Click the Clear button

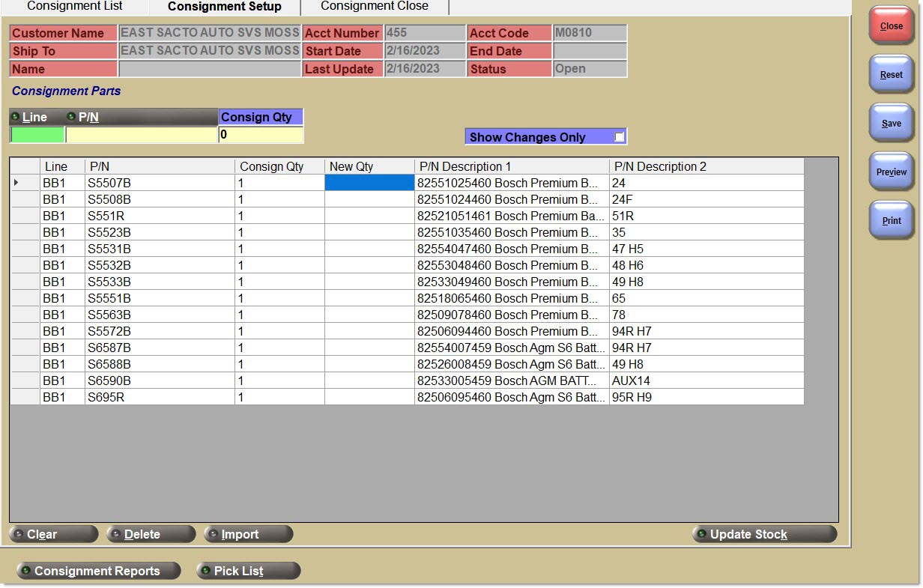point(53,534)
